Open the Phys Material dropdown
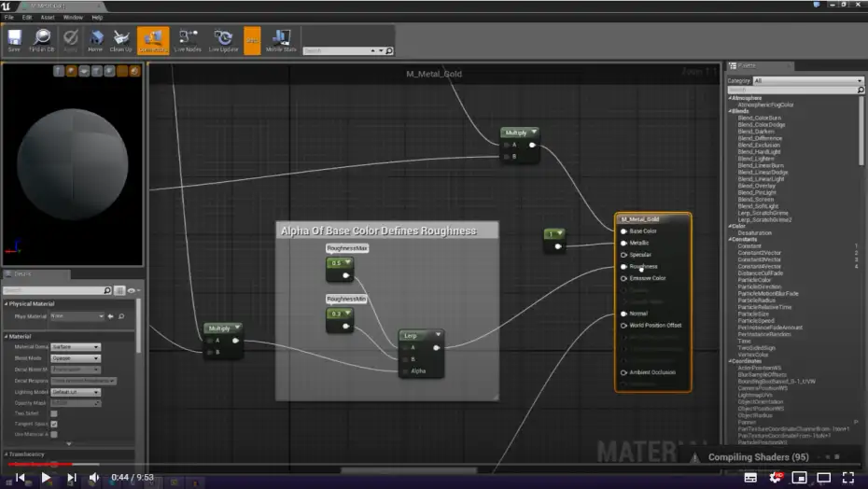 77,316
